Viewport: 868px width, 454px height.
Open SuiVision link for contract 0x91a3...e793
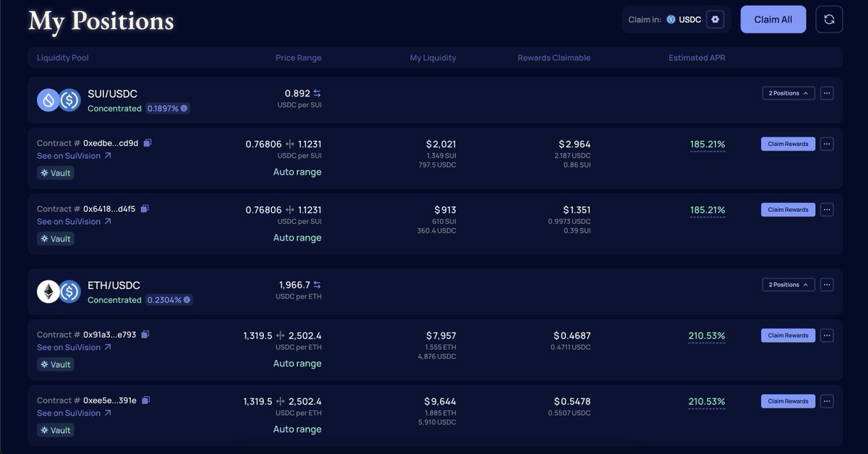tap(74, 347)
